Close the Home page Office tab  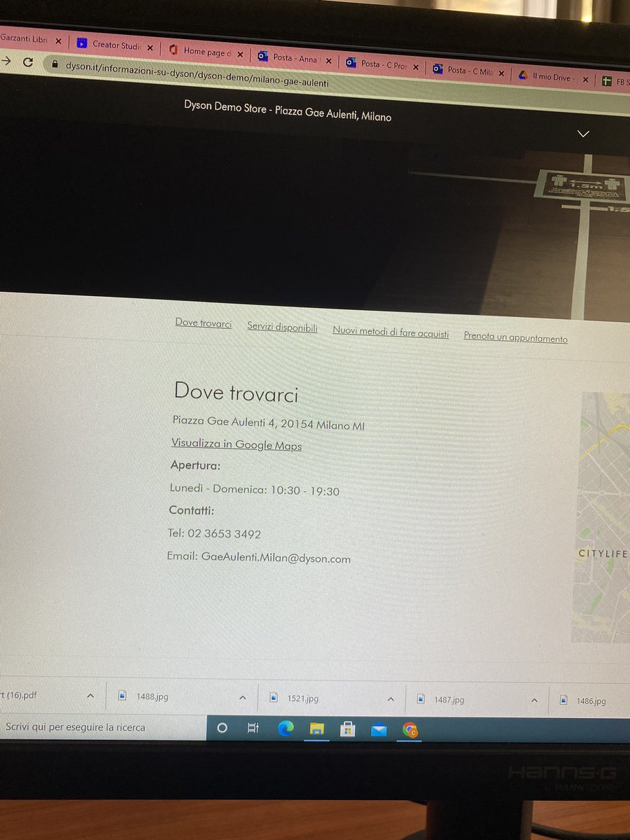(240, 54)
